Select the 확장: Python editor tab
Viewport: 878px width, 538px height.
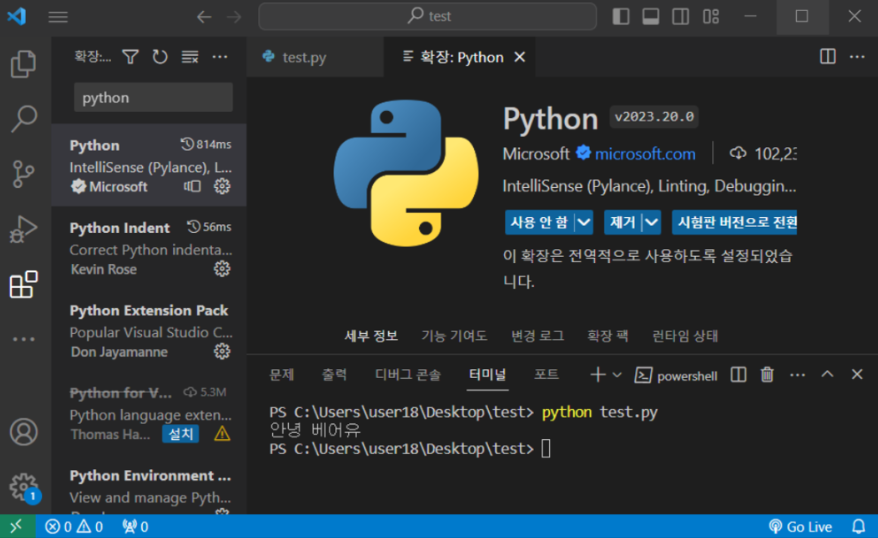459,57
